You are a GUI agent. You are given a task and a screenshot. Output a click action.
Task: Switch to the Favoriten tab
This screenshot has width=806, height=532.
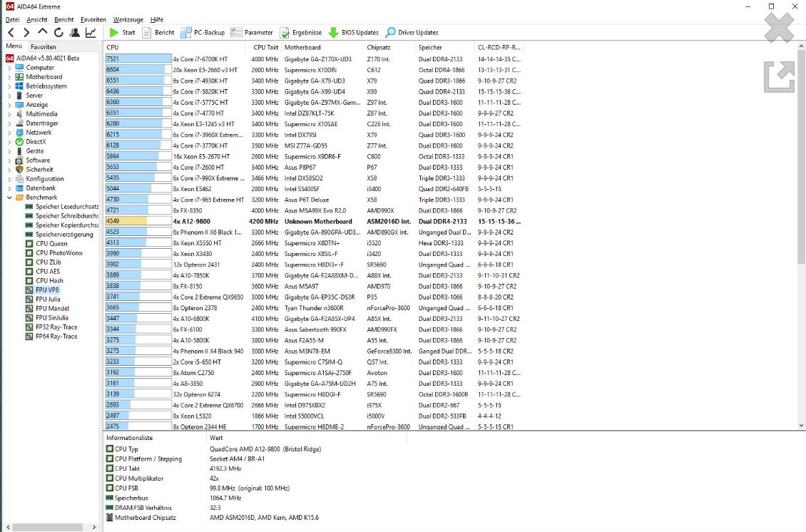point(43,46)
